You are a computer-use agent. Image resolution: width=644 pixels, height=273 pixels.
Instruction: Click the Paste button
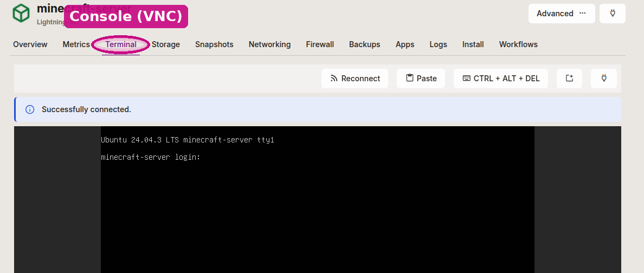pyautogui.click(x=421, y=79)
